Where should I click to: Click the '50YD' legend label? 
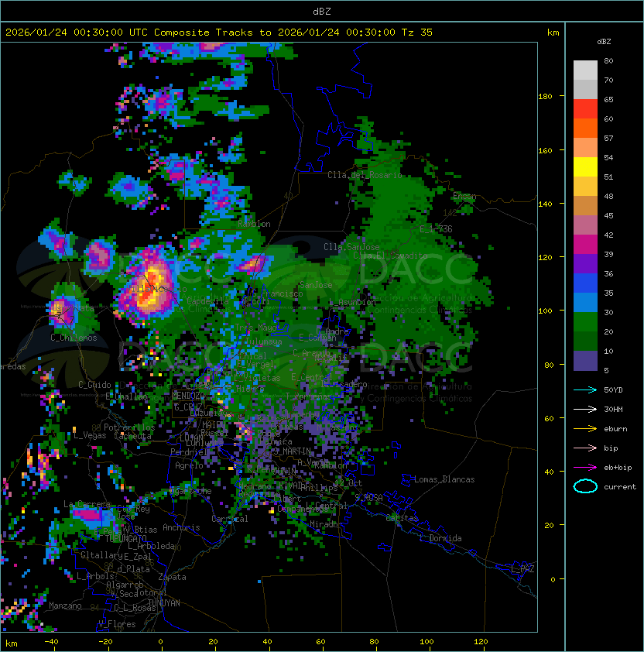pos(613,389)
